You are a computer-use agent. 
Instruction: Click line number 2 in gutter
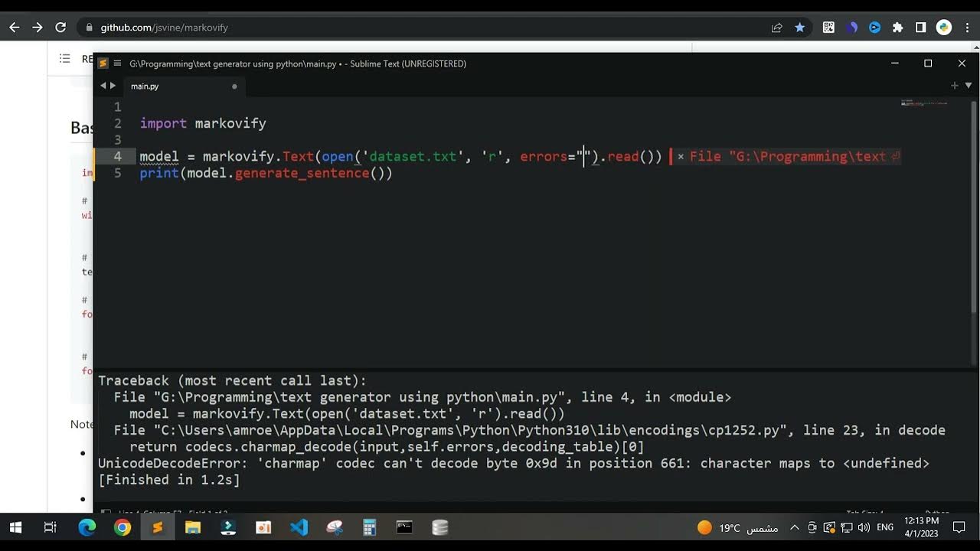click(x=117, y=123)
